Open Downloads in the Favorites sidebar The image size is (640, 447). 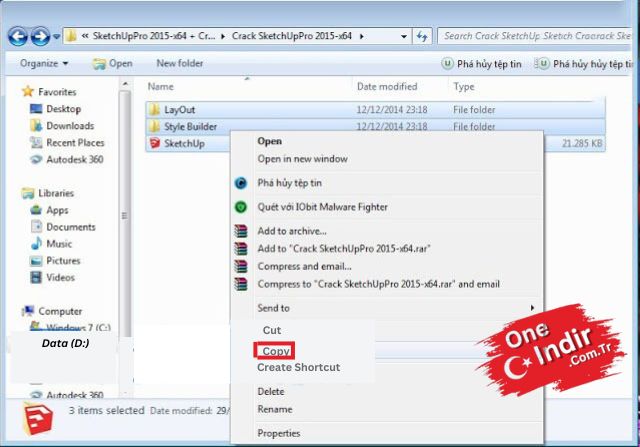[x=69, y=126]
